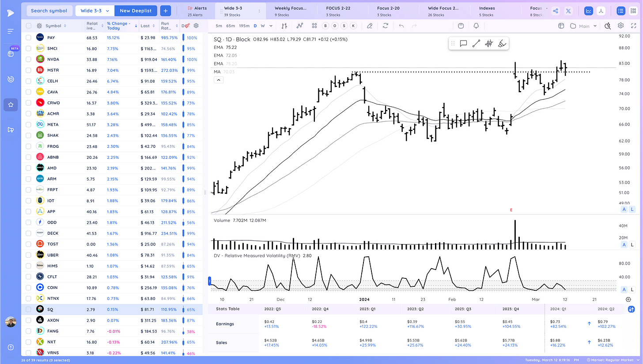Open the BETA dashboard layout icon
Screen dimensions: 643x364
click(11, 53)
